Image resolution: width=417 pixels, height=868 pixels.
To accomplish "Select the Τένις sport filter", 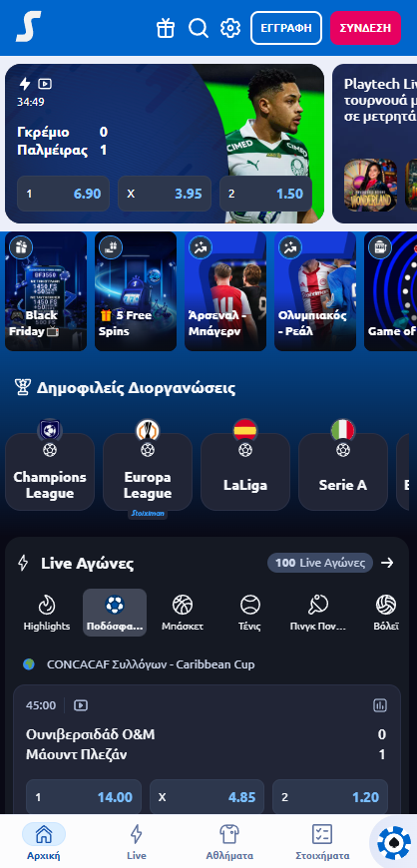I will 249,613.
